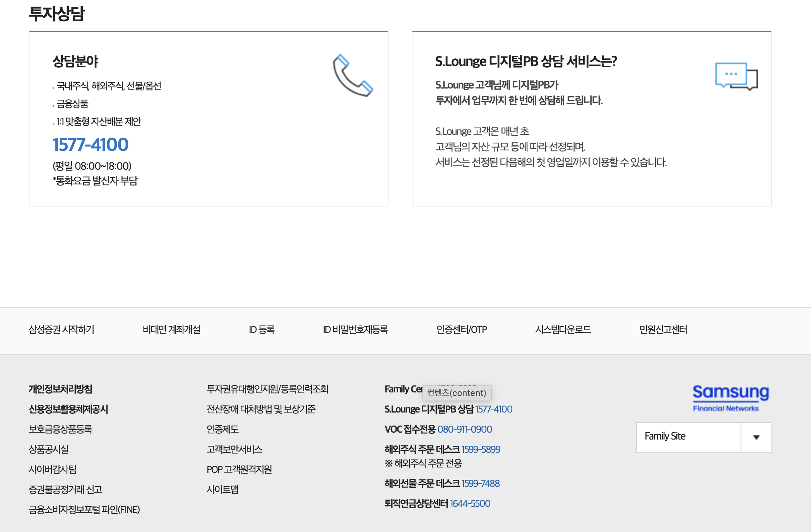Go to 시스템다운로드
The height and width of the screenshot is (532, 811).
pyautogui.click(x=563, y=330)
